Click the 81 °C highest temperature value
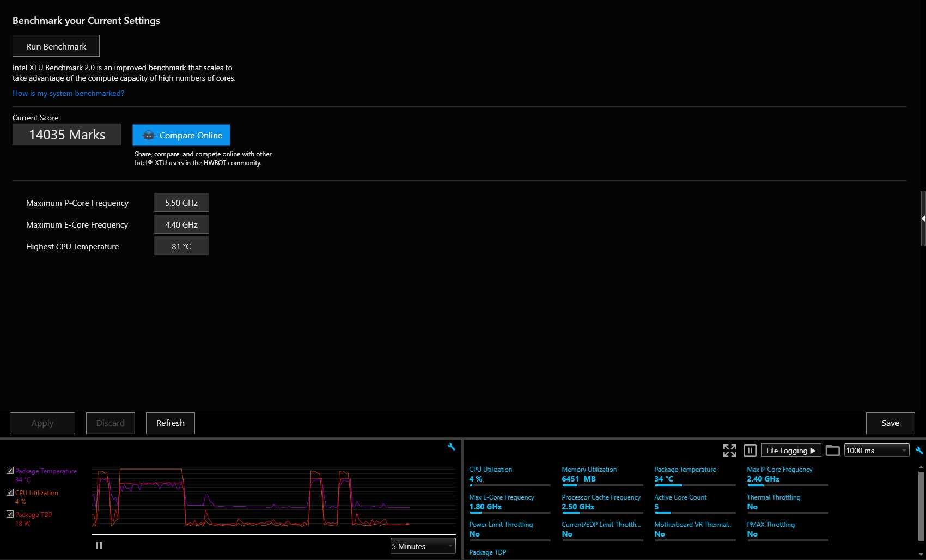Image resolution: width=926 pixels, height=560 pixels. click(181, 246)
